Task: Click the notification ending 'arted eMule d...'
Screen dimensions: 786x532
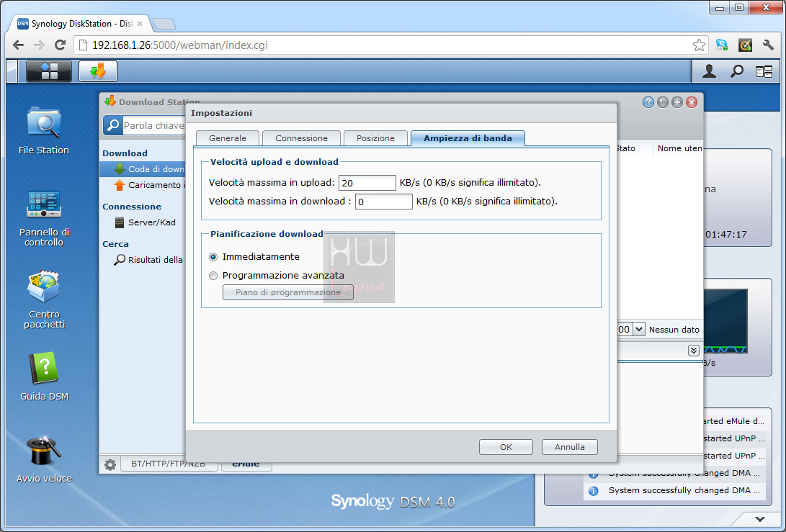Action: tap(734, 421)
